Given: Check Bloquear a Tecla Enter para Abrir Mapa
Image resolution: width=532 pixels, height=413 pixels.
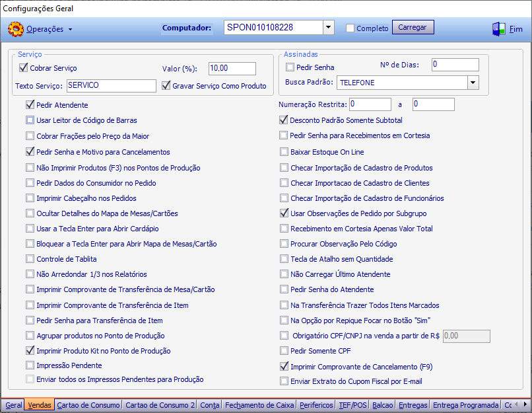Looking at the screenshot, I should (30, 244).
